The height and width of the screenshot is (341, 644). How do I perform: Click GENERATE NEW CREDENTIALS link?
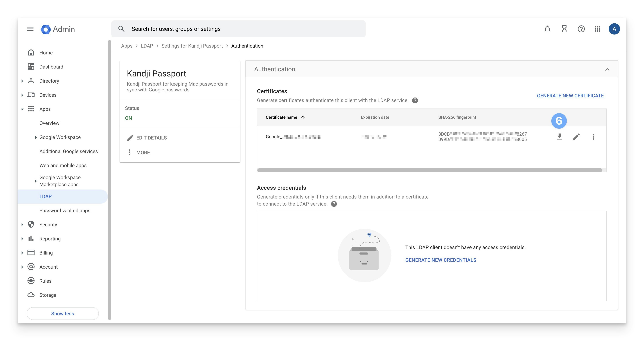(441, 260)
